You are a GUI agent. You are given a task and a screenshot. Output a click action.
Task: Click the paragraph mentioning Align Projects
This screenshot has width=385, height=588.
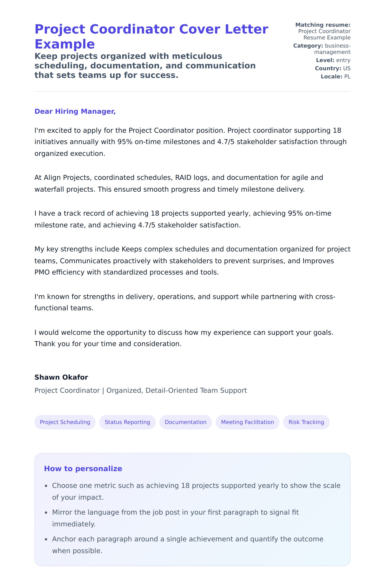coord(178,183)
